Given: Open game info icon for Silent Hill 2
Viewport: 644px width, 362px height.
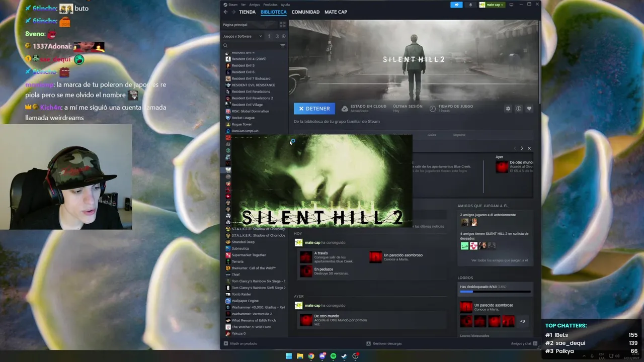Looking at the screenshot, I should [x=518, y=109].
